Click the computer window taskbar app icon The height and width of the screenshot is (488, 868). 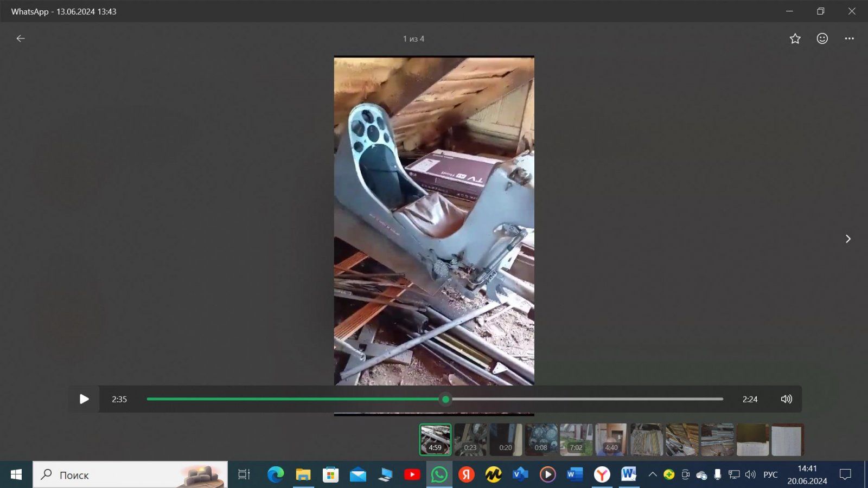coord(385,474)
